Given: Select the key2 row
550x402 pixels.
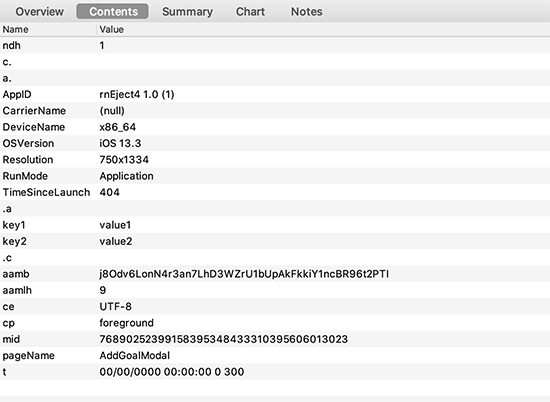Looking at the screenshot, I should pos(275,241).
